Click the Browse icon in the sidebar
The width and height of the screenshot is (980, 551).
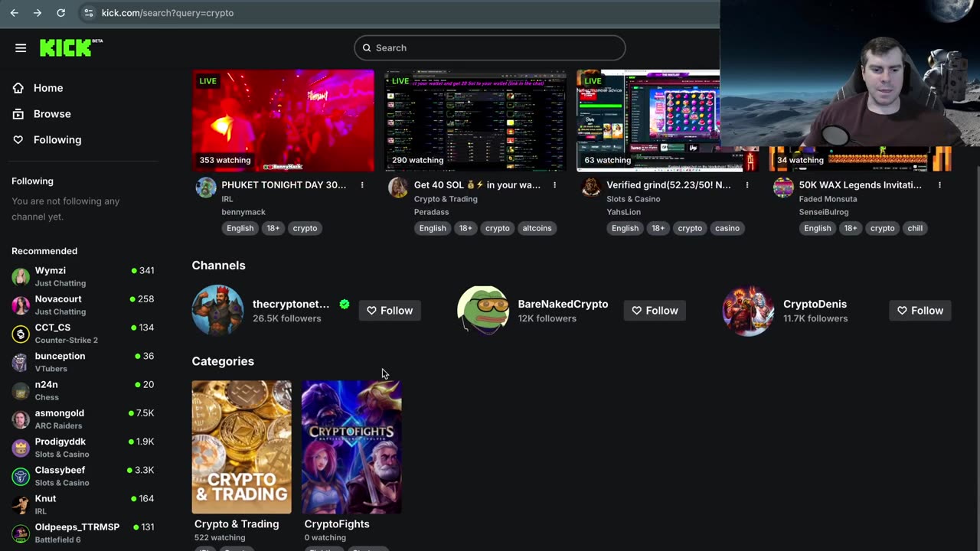pos(18,114)
